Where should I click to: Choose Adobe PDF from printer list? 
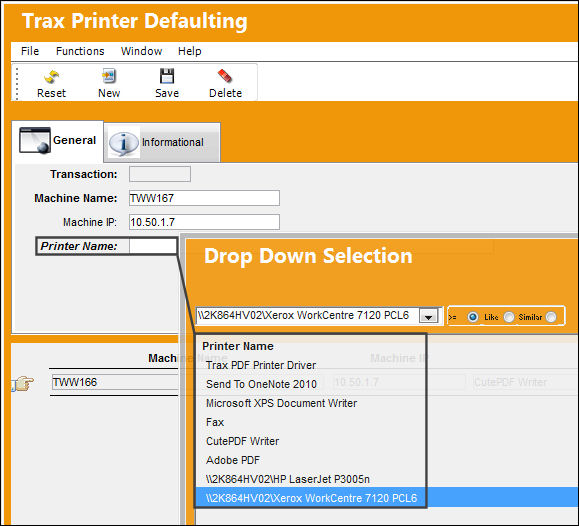pyautogui.click(x=233, y=460)
